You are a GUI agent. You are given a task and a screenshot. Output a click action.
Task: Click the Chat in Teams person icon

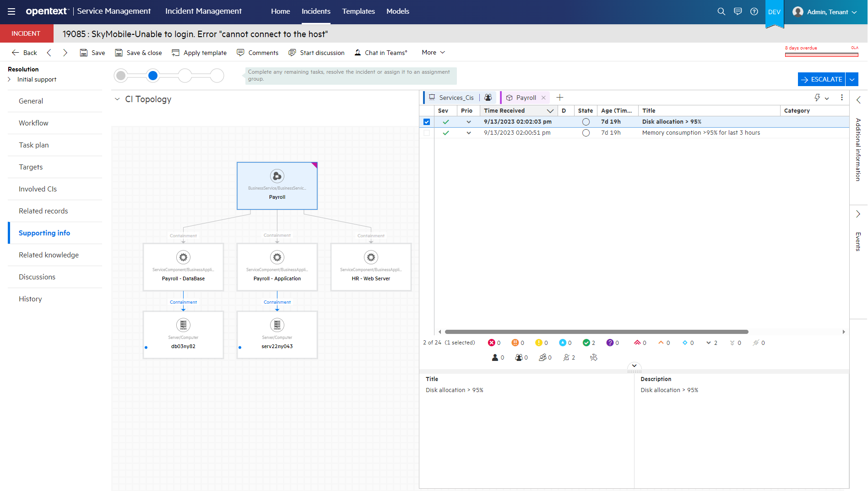tap(358, 53)
